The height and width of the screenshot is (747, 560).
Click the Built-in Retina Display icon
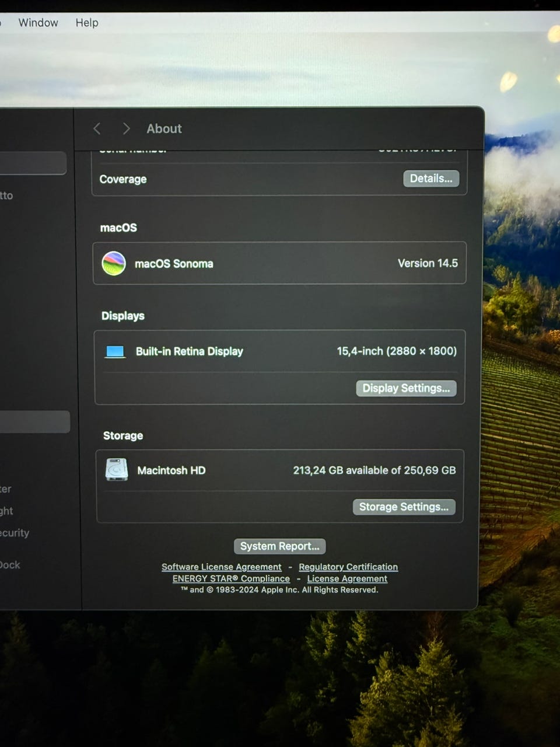[x=115, y=351]
